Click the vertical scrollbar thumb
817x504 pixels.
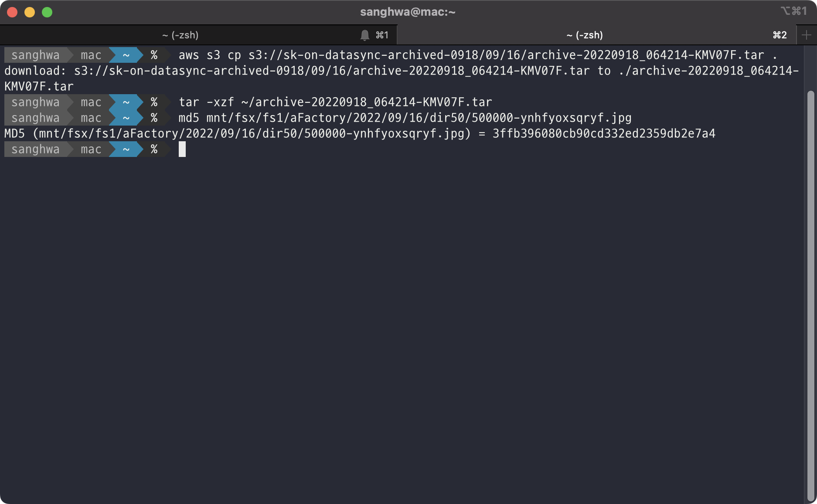(x=810, y=296)
